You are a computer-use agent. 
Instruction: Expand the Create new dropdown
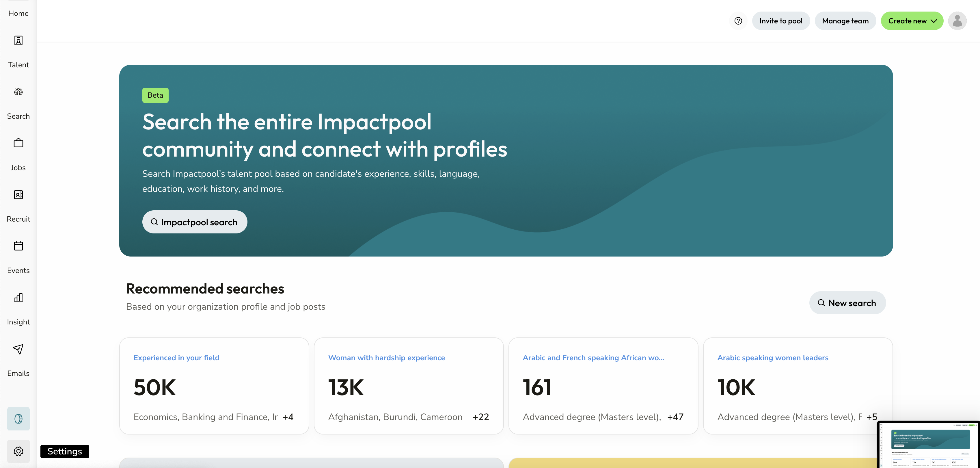[912, 21]
